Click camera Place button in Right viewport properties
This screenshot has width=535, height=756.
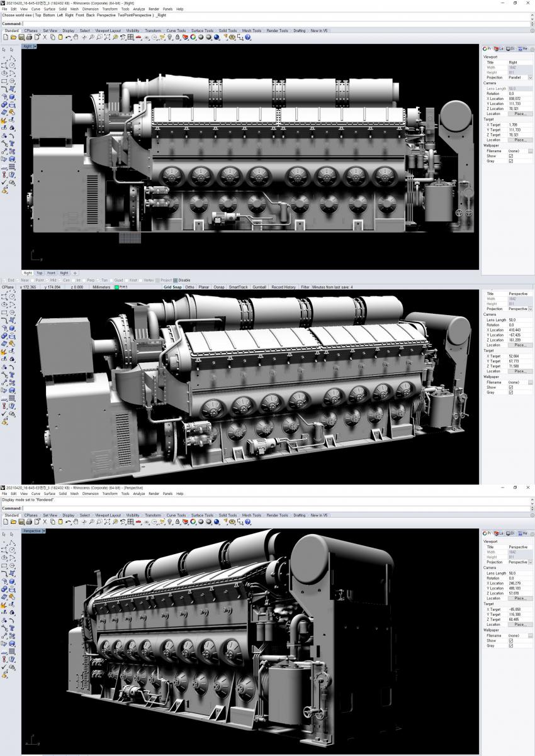point(520,114)
